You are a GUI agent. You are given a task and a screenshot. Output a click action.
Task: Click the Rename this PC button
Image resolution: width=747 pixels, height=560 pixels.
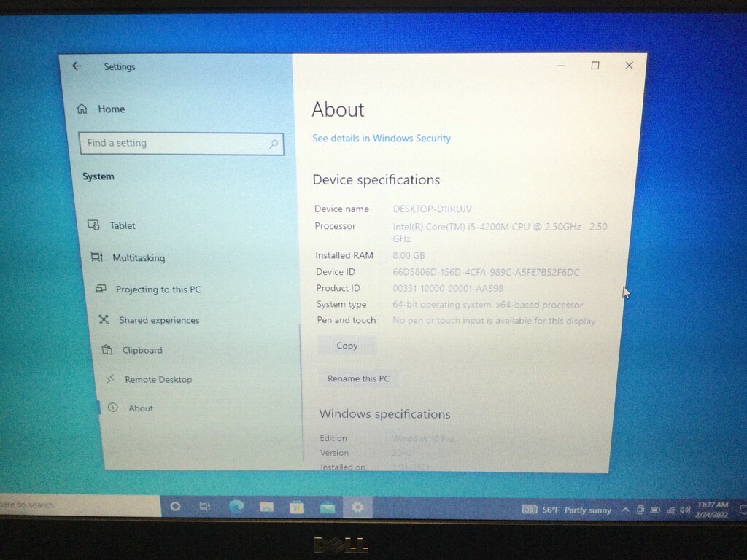358,378
